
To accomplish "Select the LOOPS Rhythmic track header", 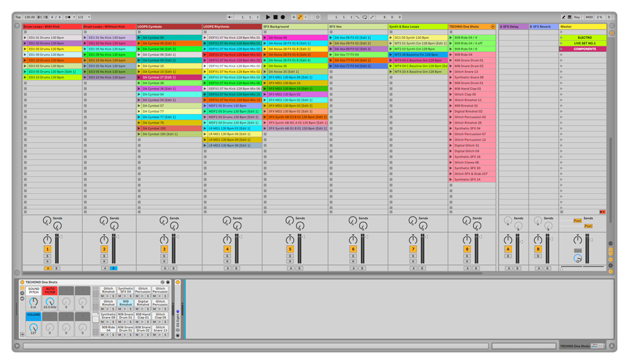I will 232,27.
